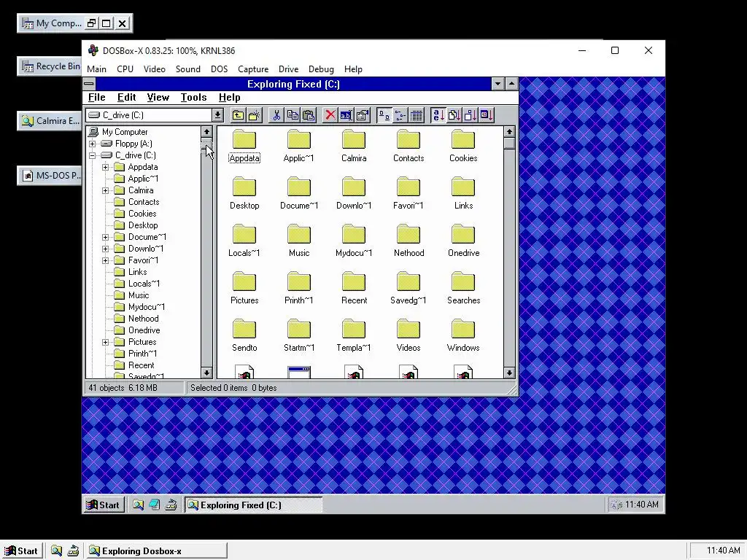The image size is (747, 560).
Task: Copy selection using the toolbar copy icon
Action: click(x=293, y=114)
